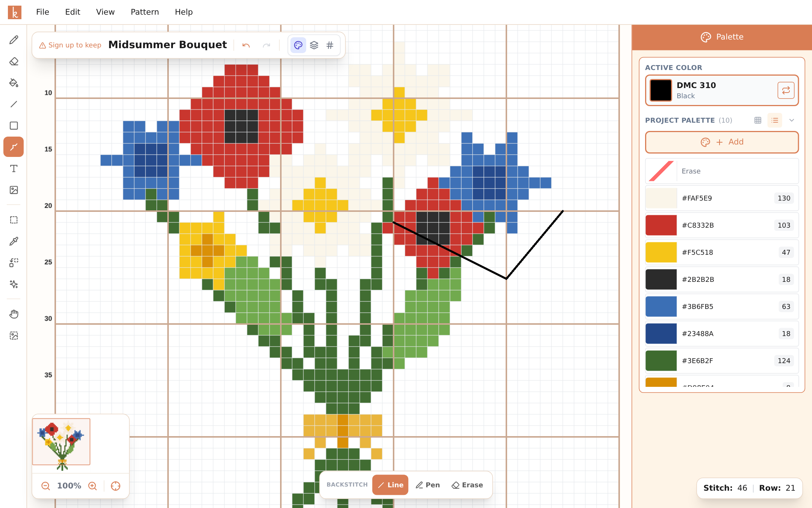812x508 pixels.
Task: Open the View menu
Action: point(105,12)
